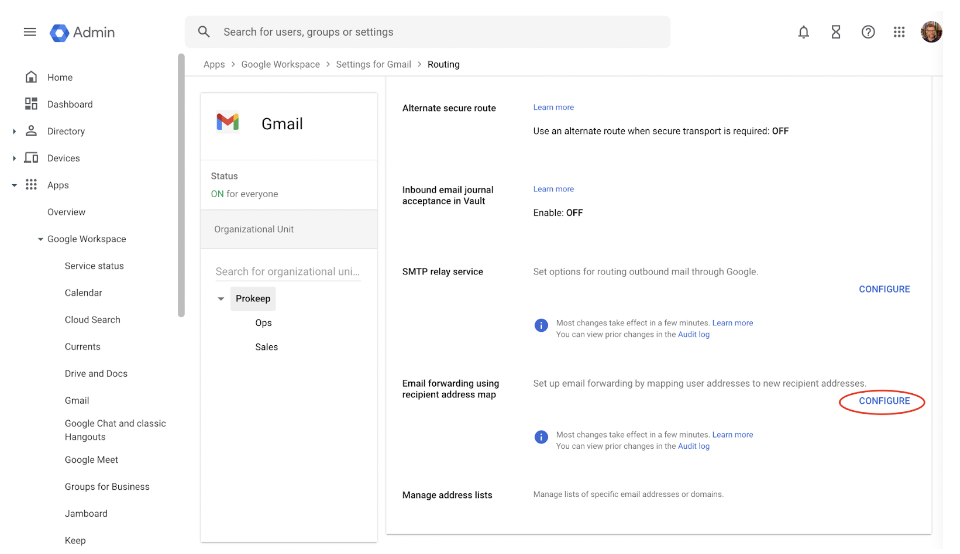Collapse the Google Workspace tree item
The width and height of the screenshot is (960, 554).
point(40,239)
